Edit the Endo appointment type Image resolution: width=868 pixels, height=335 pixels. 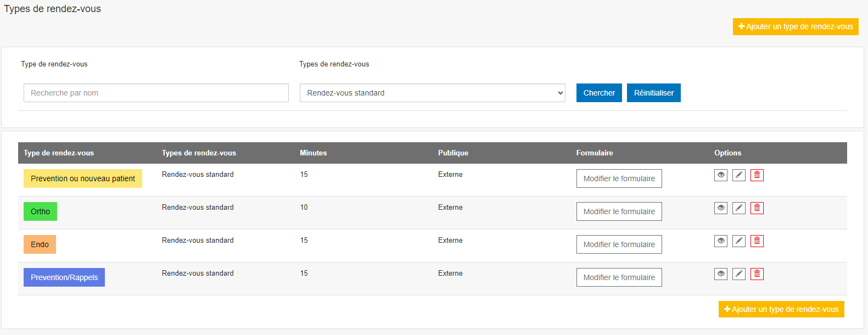click(x=739, y=241)
